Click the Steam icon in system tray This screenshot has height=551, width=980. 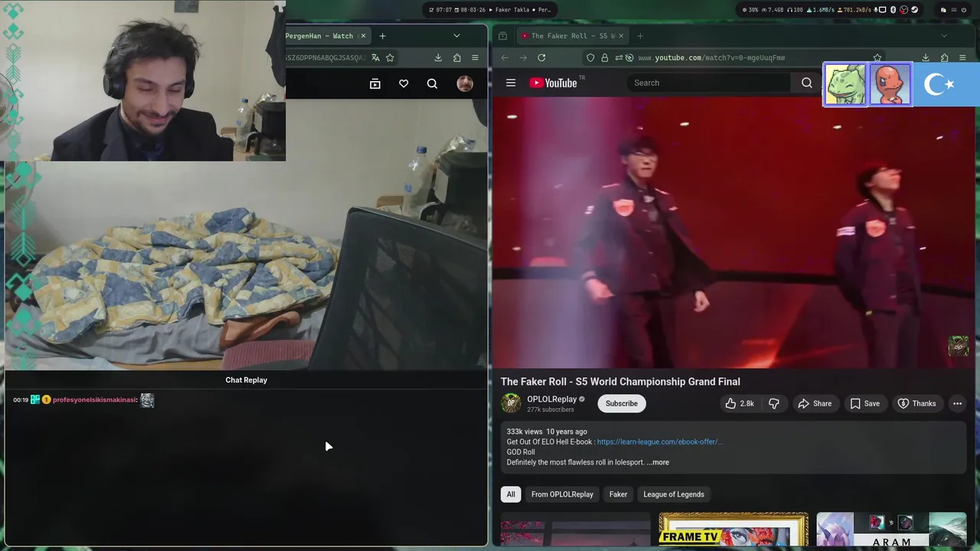point(914,10)
